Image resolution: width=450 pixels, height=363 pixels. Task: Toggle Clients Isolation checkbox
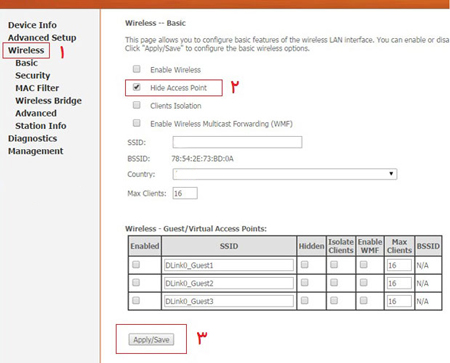pyautogui.click(x=136, y=105)
